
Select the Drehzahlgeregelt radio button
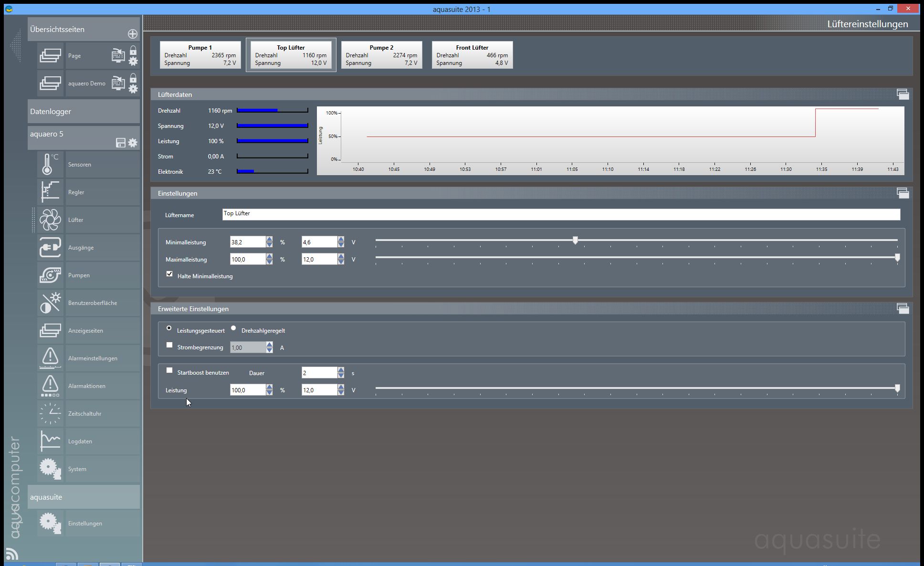(x=233, y=328)
